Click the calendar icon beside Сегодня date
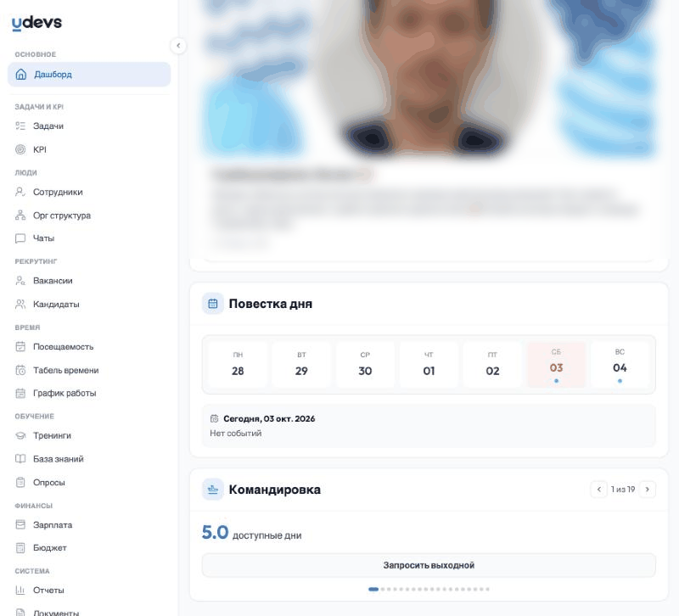679x616 pixels. point(214,418)
